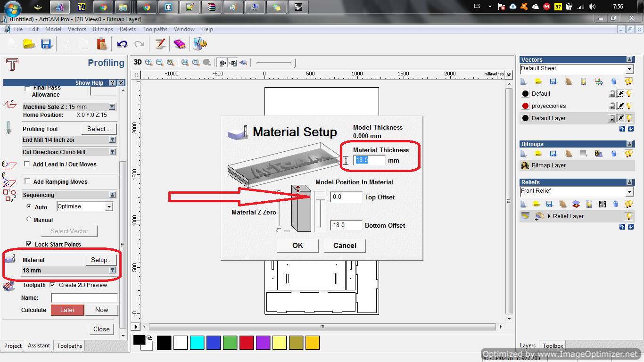Click the Save floppy disk icon in main toolbar
Viewport: 644px width, 362px height.
point(46,44)
